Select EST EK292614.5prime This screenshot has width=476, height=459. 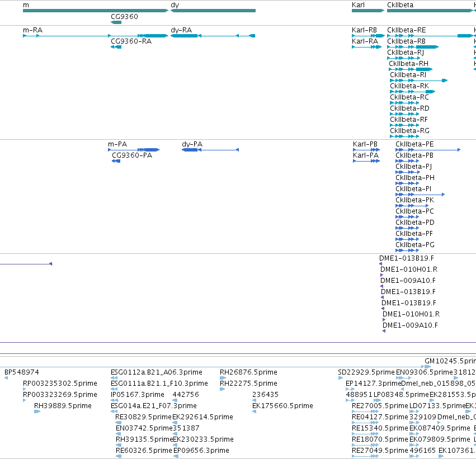(203, 417)
